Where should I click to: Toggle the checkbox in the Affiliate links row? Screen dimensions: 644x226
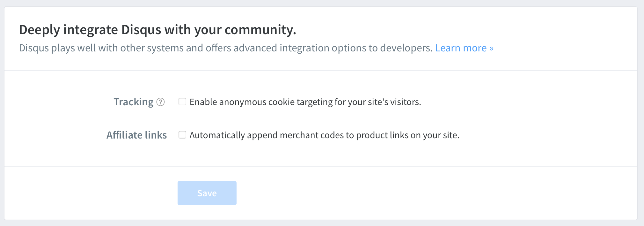point(182,135)
